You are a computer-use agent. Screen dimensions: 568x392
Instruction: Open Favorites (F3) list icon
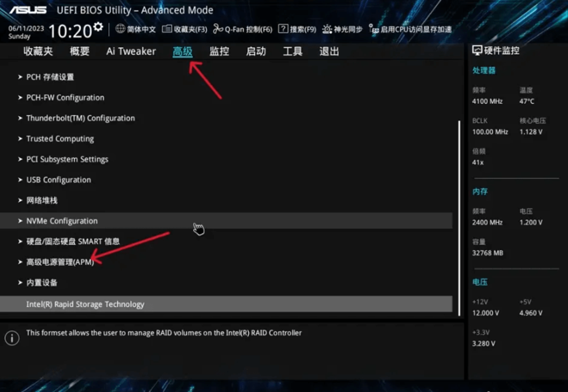(x=167, y=29)
